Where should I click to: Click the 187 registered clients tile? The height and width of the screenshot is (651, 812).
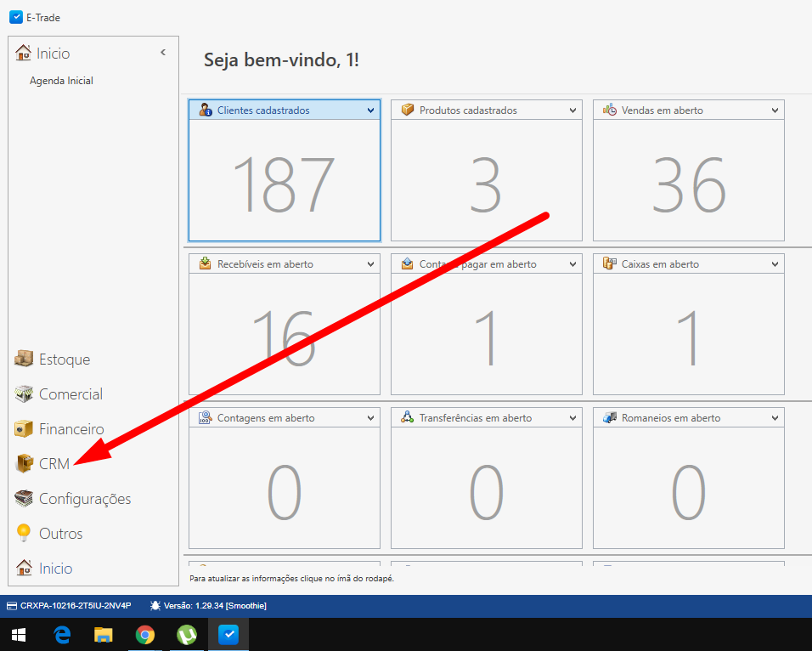[x=284, y=183]
